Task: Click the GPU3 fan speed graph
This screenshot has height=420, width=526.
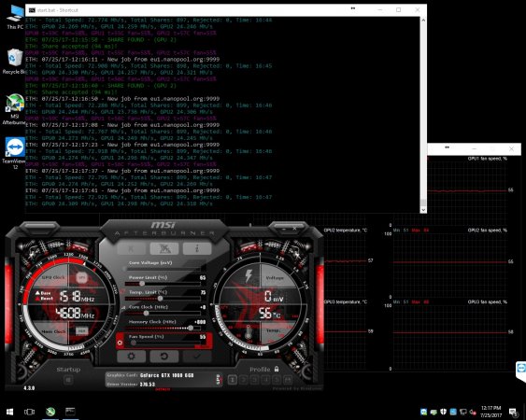Action: (449, 337)
